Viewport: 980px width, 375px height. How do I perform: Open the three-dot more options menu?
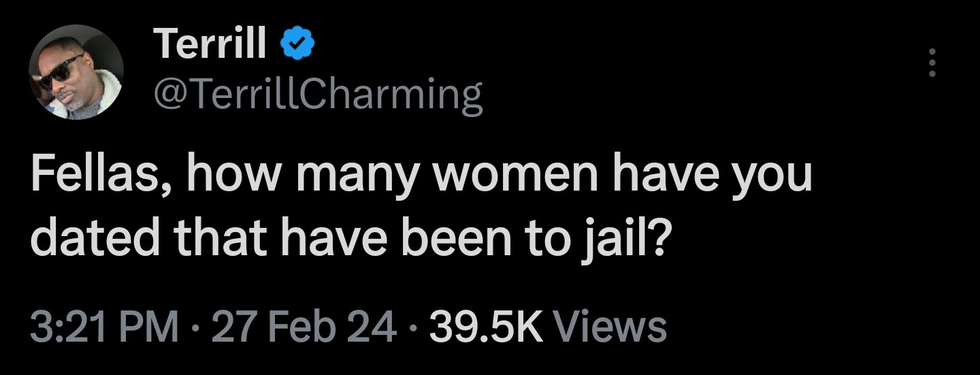tap(933, 63)
